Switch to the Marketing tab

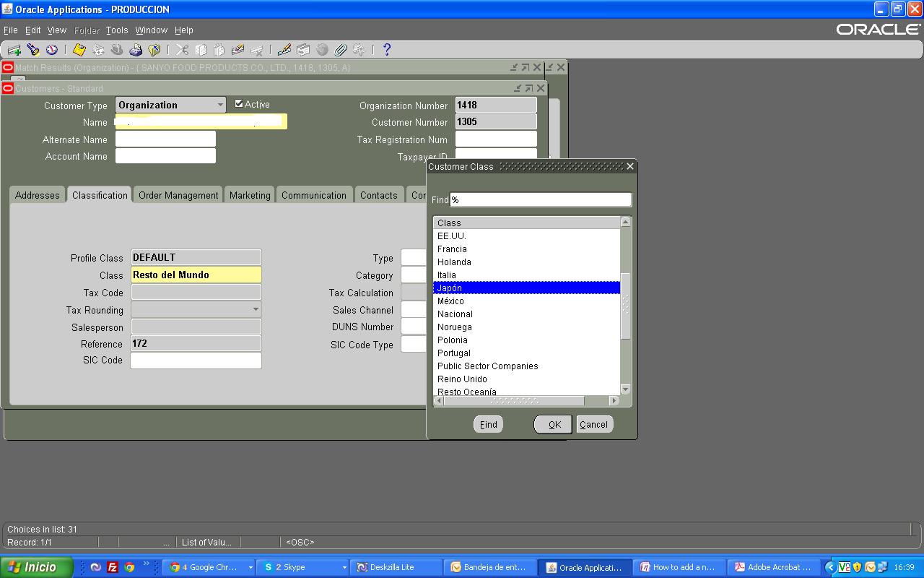250,195
